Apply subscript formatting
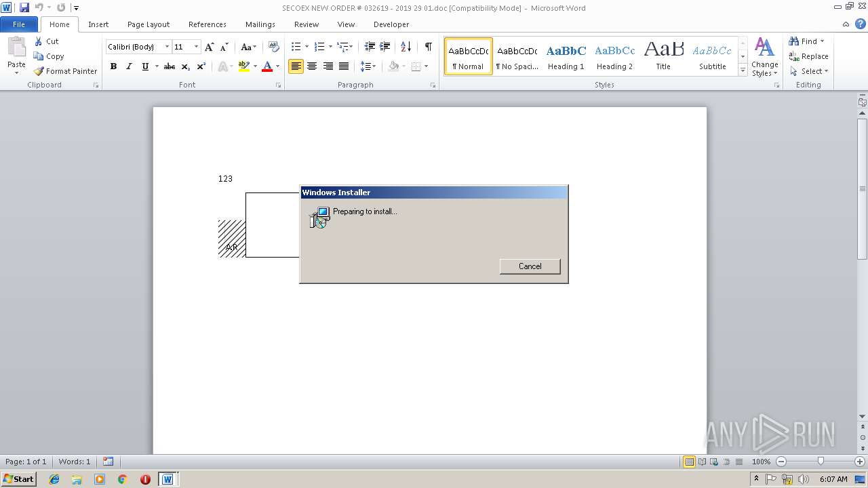 186,66
